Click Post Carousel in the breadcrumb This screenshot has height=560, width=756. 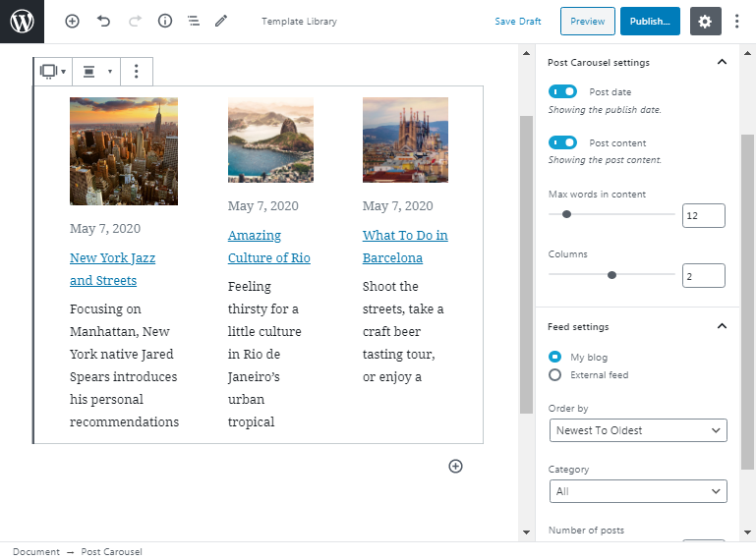111,551
